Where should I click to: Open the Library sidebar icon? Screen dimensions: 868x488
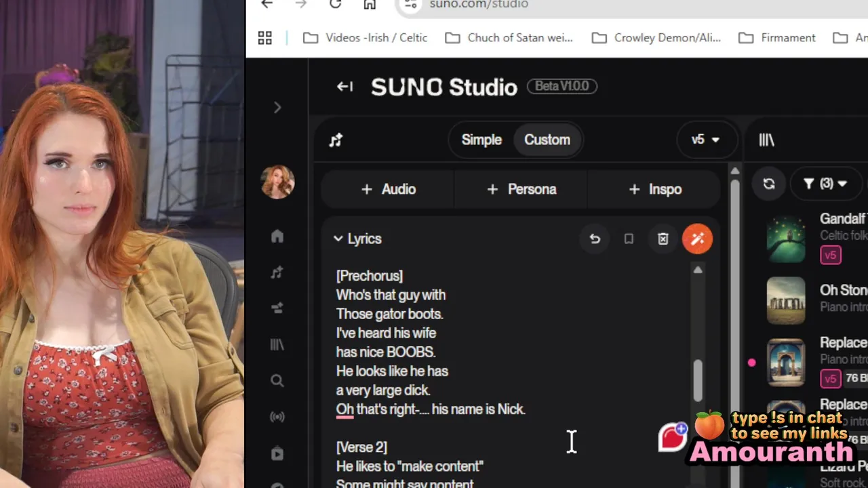[x=277, y=344]
